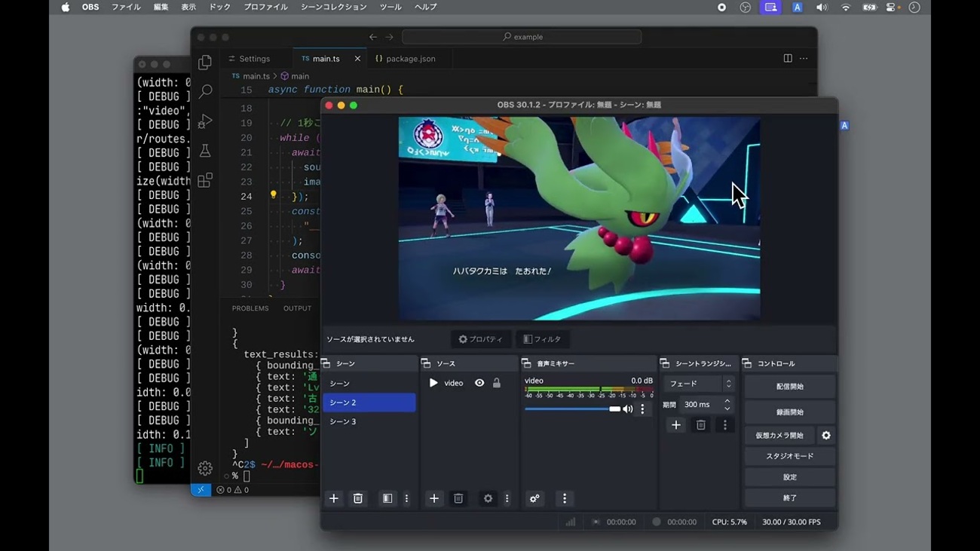The width and height of the screenshot is (980, 551).
Task: Switch to Settings tab in VS Code
Action: [255, 59]
